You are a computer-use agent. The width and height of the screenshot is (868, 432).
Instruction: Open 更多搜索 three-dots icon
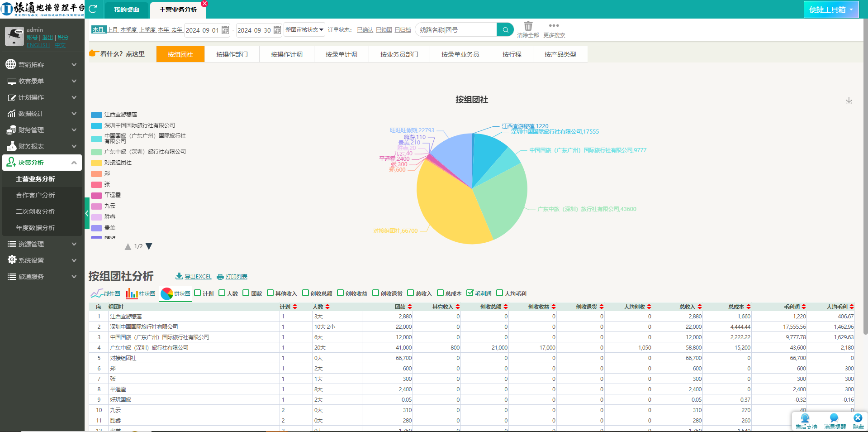tap(554, 25)
